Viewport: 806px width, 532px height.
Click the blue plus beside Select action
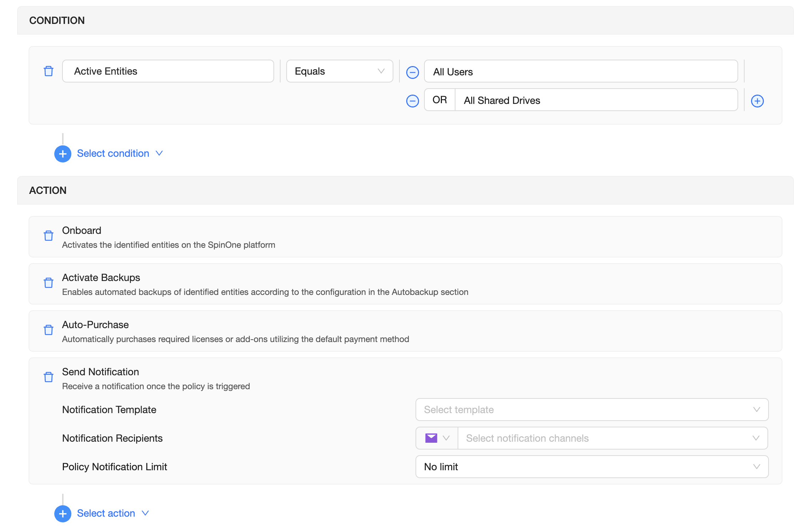tap(63, 514)
